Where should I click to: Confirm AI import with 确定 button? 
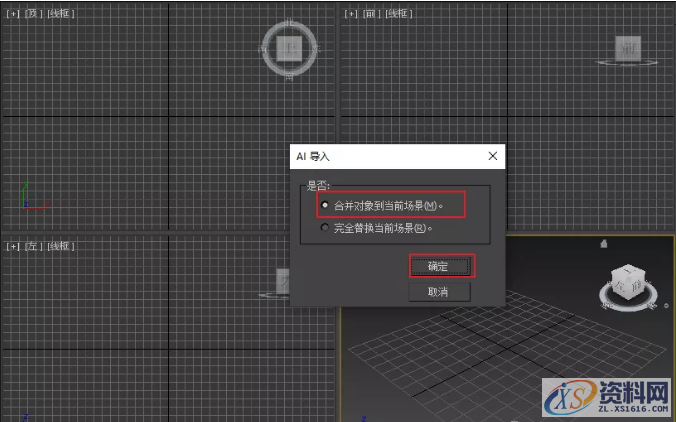[439, 266]
